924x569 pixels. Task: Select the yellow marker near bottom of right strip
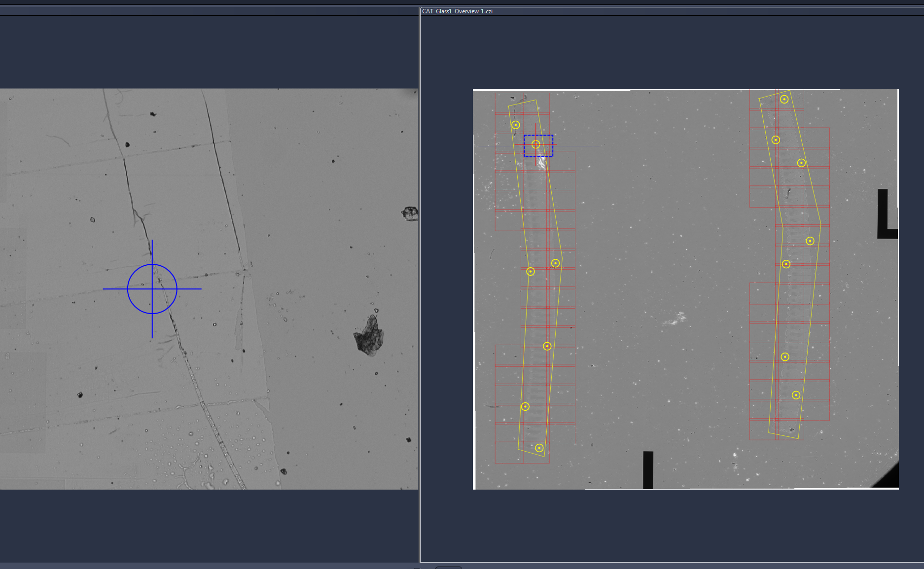(x=796, y=395)
